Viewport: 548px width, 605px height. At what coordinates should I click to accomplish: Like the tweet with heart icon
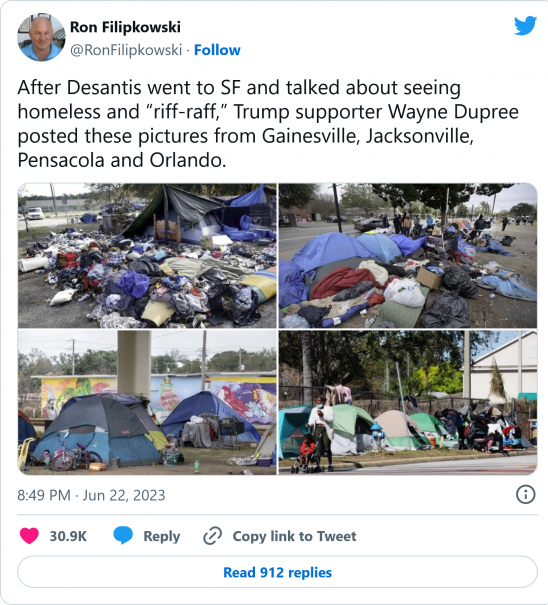[29, 536]
